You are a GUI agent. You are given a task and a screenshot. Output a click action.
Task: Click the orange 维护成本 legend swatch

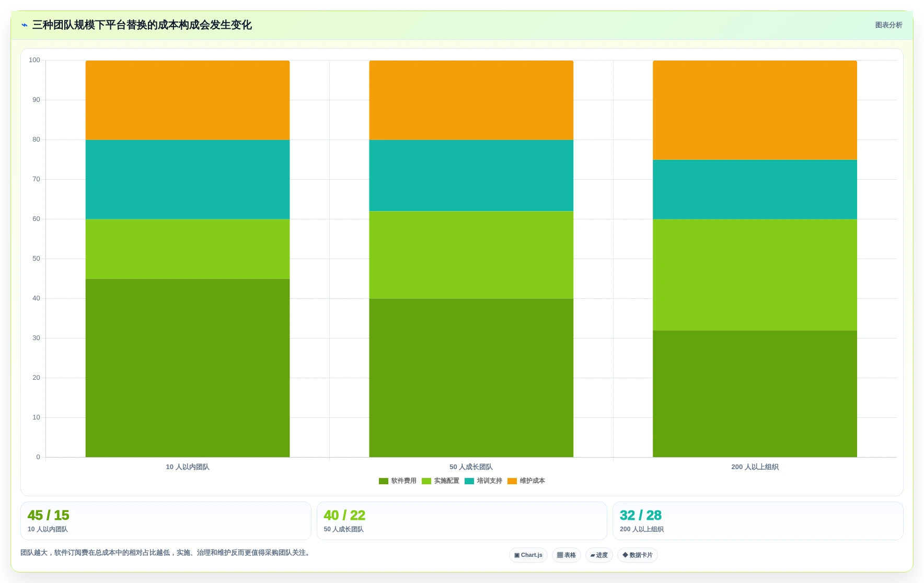(x=512, y=481)
